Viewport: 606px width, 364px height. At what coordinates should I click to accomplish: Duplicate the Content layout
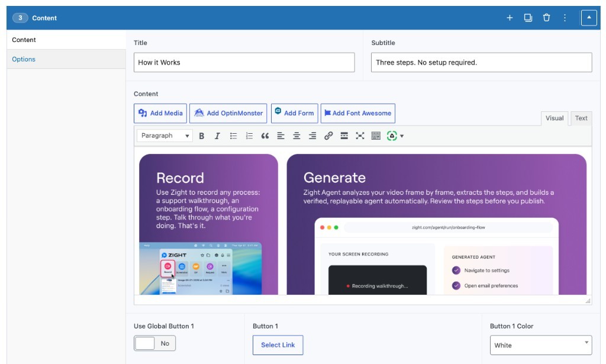tap(528, 18)
